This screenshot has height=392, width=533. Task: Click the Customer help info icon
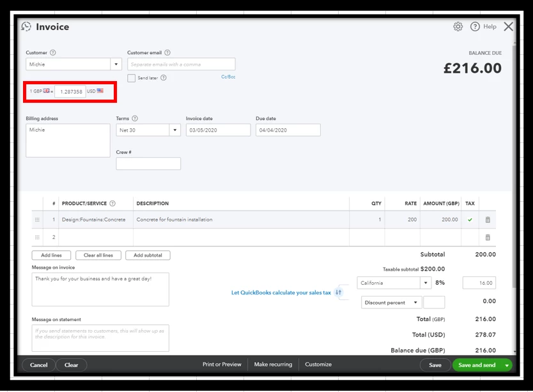pos(52,52)
